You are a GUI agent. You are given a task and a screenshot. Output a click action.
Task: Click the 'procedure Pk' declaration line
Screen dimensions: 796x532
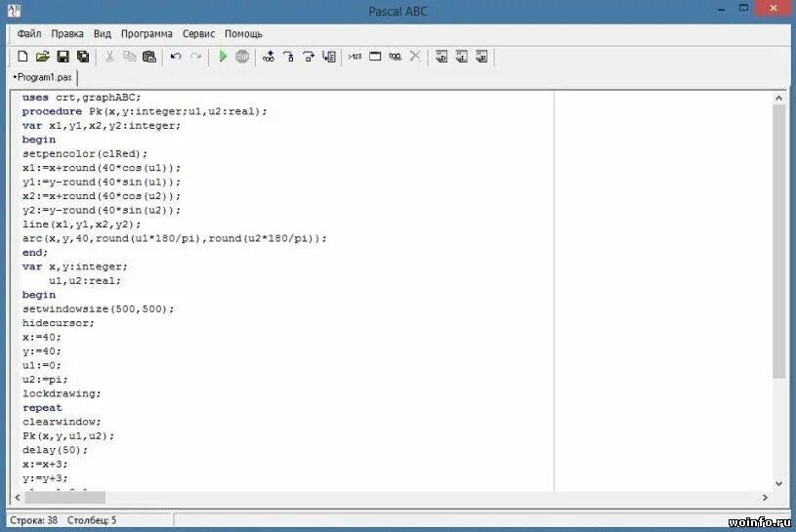coord(145,111)
